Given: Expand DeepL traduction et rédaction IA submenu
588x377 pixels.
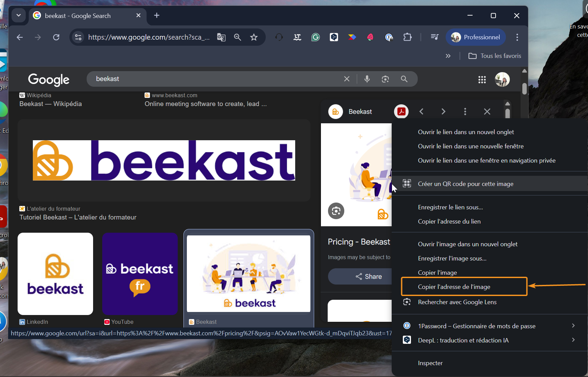Looking at the screenshot, I should coord(490,340).
